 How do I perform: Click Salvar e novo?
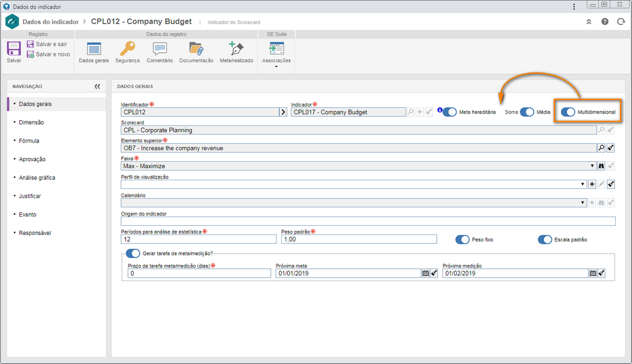click(48, 54)
